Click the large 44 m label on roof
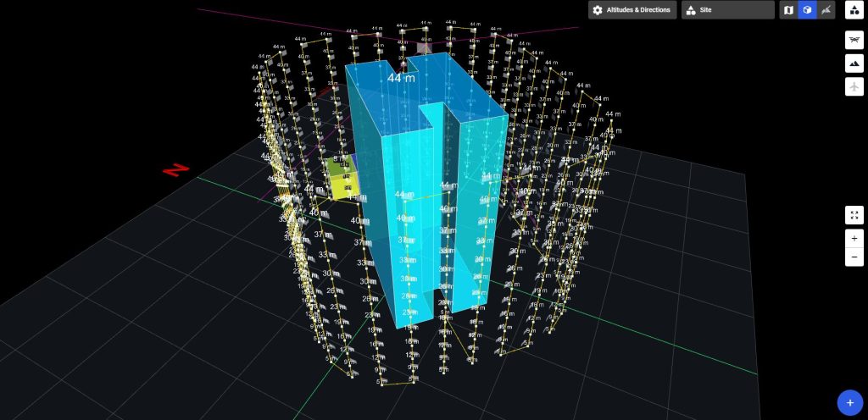 tap(401, 78)
